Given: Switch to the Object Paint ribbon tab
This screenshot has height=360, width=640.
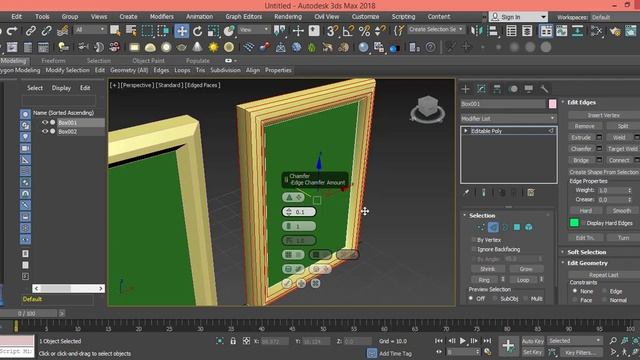Looking at the screenshot, I should (x=148, y=61).
